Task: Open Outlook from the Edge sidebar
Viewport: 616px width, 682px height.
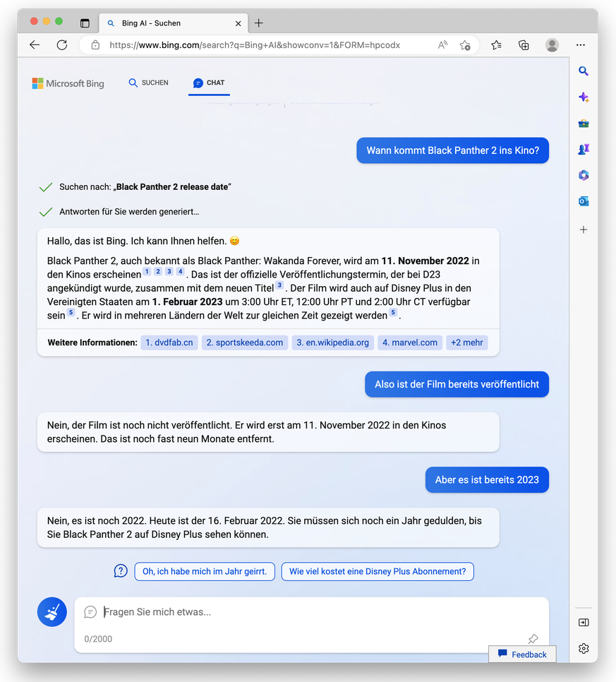Action: point(584,201)
